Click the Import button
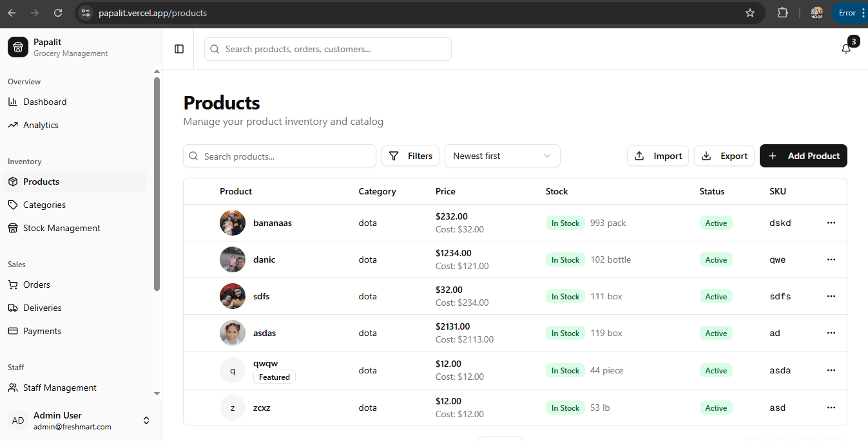This screenshot has height=441, width=868. click(x=658, y=156)
